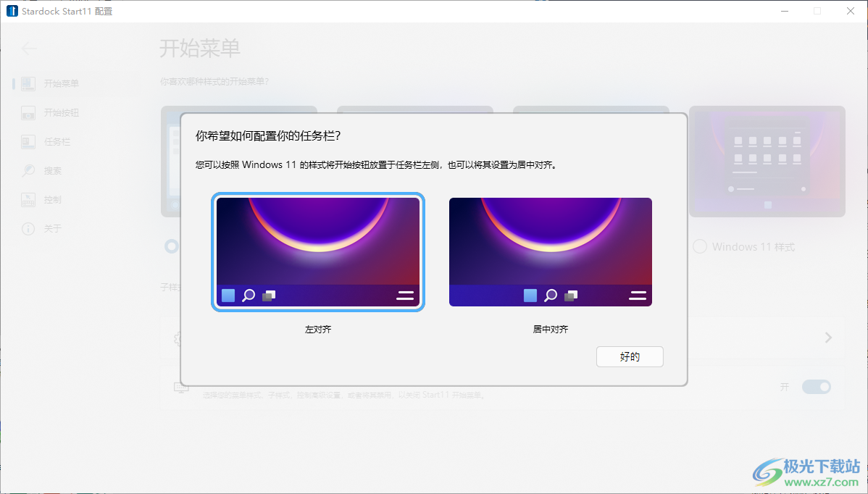Screen dimensions: 868x494
Task: Select the 开始菜单 icon in the sidebar
Action: (x=28, y=83)
